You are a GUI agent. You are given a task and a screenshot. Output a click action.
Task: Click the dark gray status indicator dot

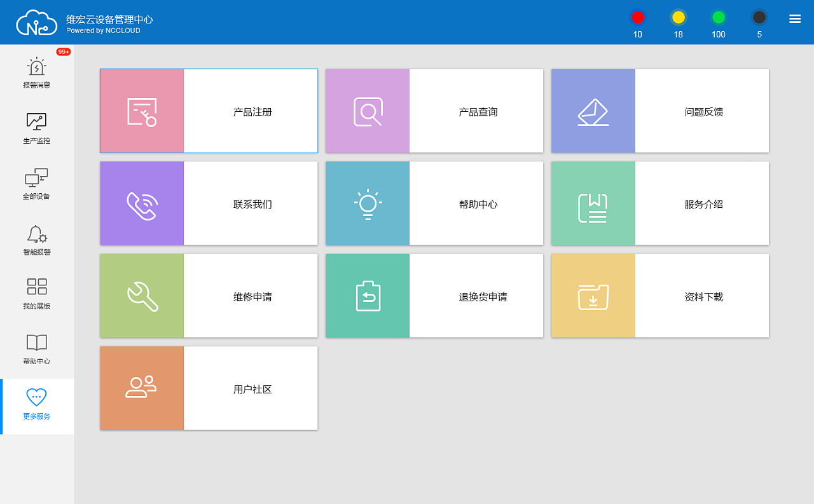(x=759, y=17)
